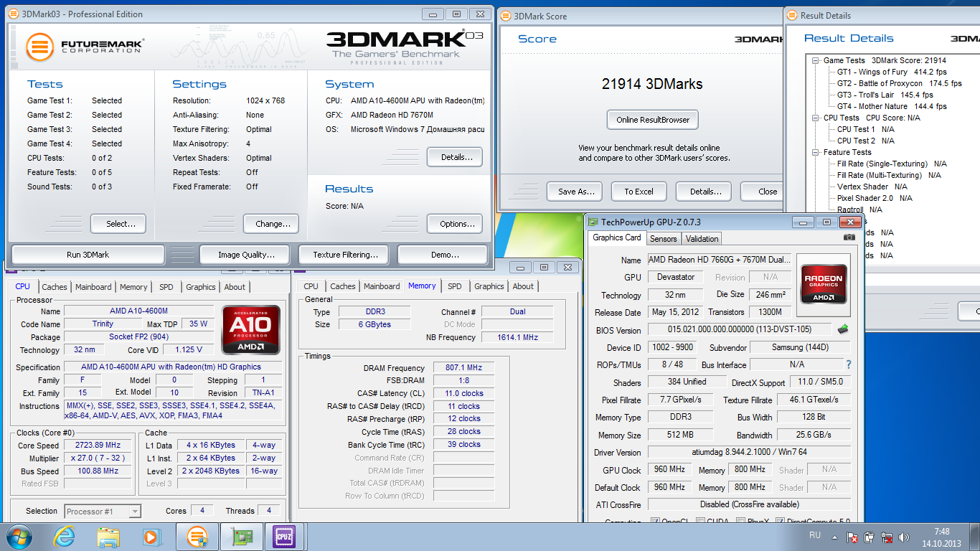Open Windows Explorer from the taskbar
980x551 pixels.
click(x=108, y=536)
